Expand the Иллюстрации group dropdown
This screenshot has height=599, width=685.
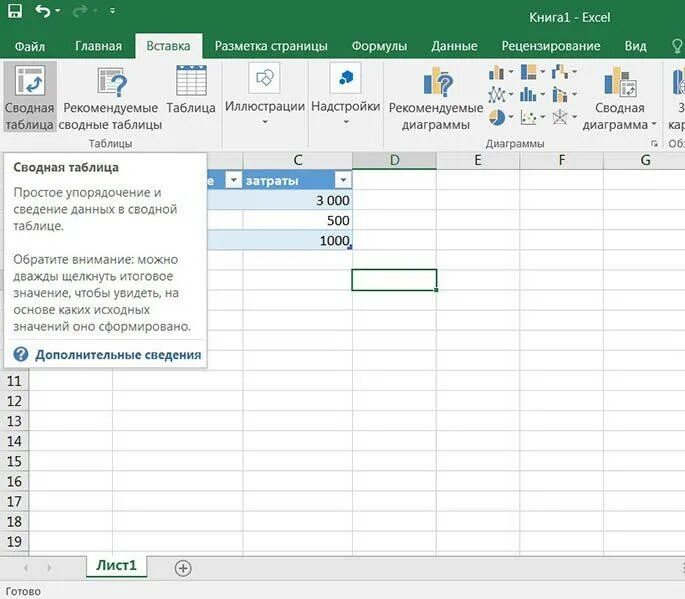(265, 122)
